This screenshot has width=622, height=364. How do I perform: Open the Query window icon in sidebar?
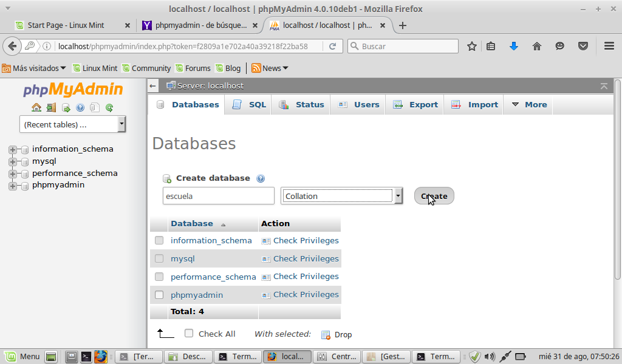pos(66,108)
